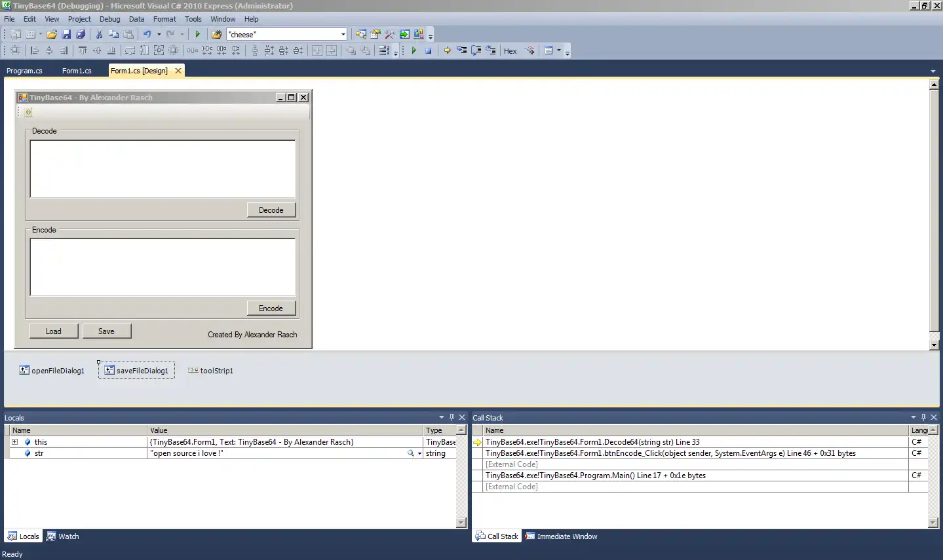Click the Paste icon in toolbar
Screen dimensions: 943x560
[128, 34]
